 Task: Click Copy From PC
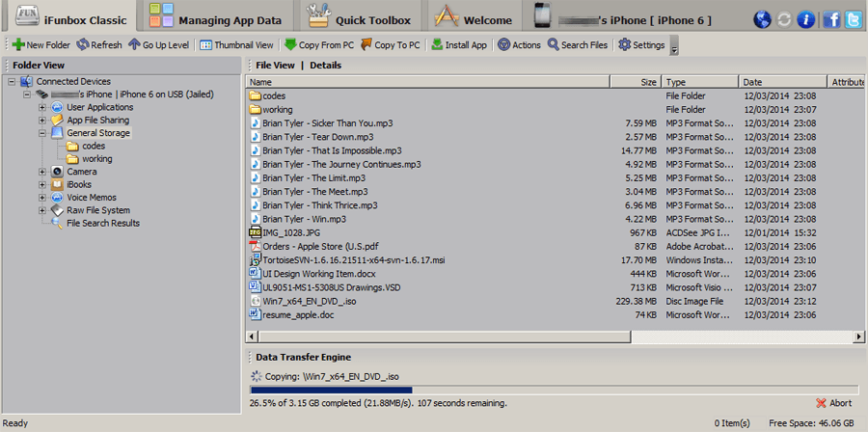coord(319,45)
